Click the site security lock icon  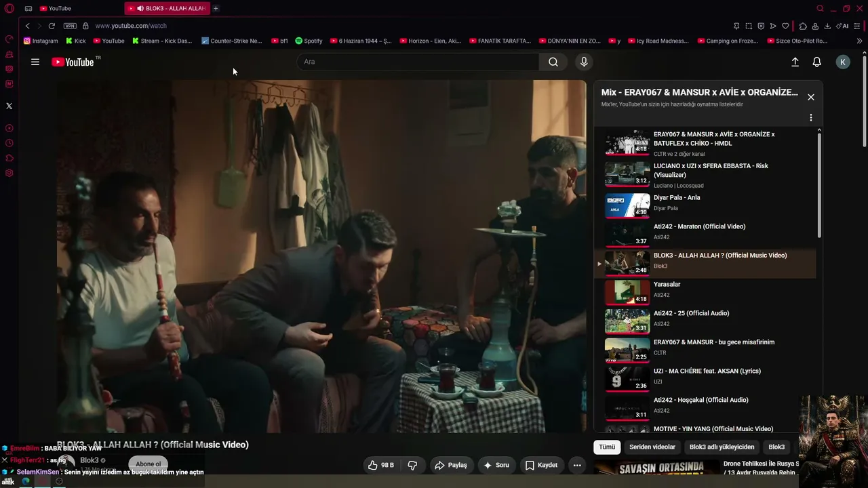(x=85, y=26)
